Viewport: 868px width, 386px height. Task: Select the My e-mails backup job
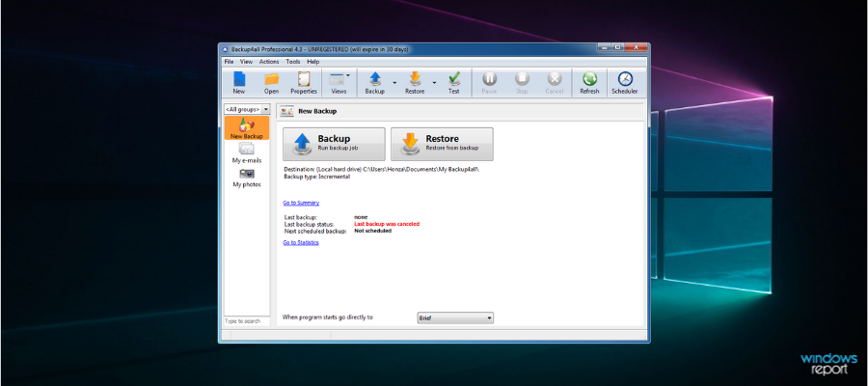pos(247,152)
